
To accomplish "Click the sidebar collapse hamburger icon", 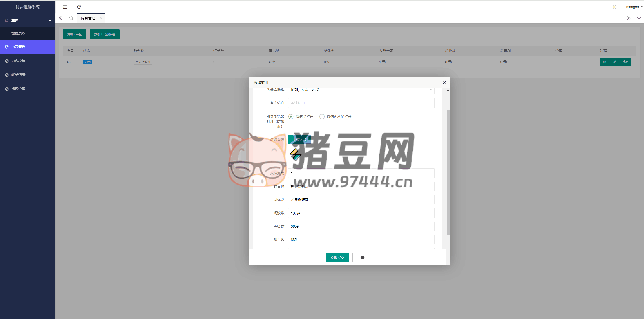I will tap(65, 7).
